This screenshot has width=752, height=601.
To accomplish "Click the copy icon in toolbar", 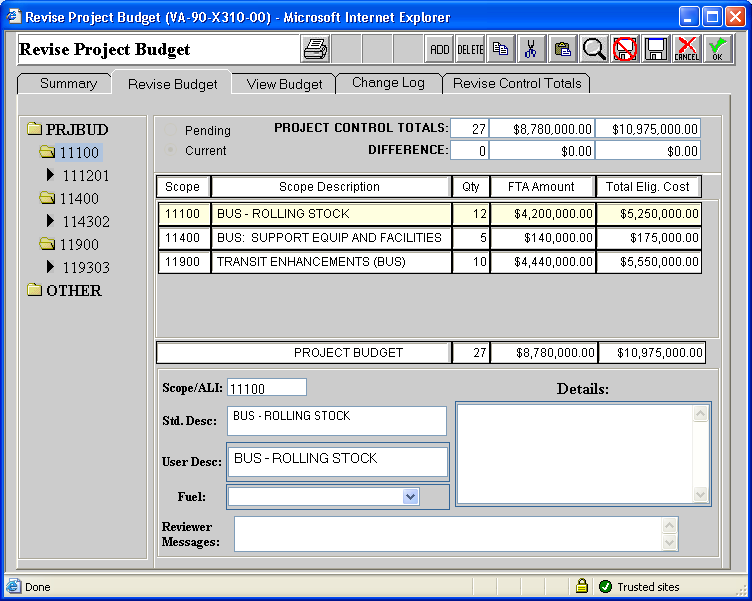I will point(501,49).
